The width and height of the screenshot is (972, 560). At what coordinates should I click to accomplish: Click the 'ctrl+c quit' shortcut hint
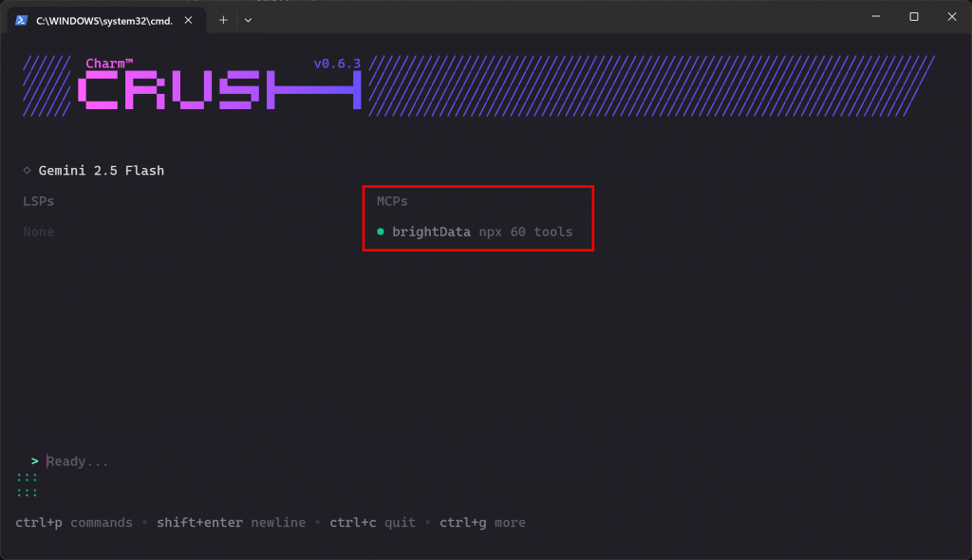(372, 523)
